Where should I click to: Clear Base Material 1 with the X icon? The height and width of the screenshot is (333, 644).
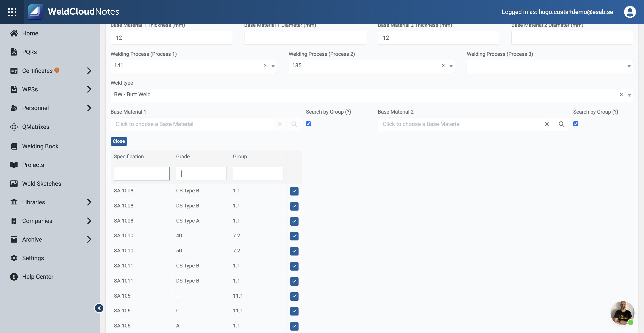point(280,124)
